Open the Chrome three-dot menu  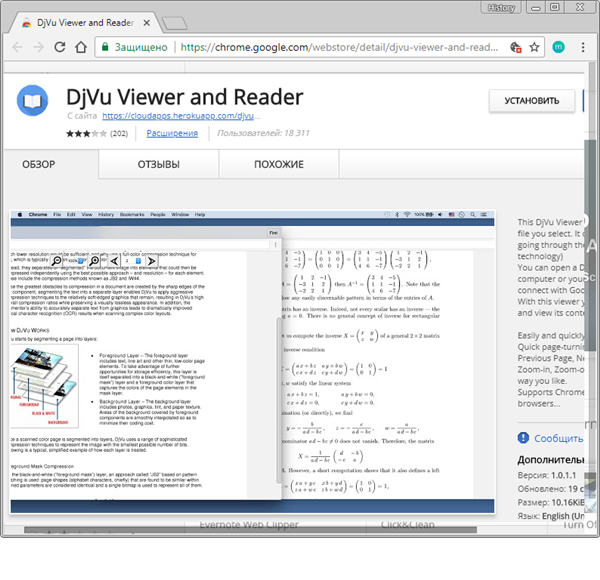pos(583,47)
